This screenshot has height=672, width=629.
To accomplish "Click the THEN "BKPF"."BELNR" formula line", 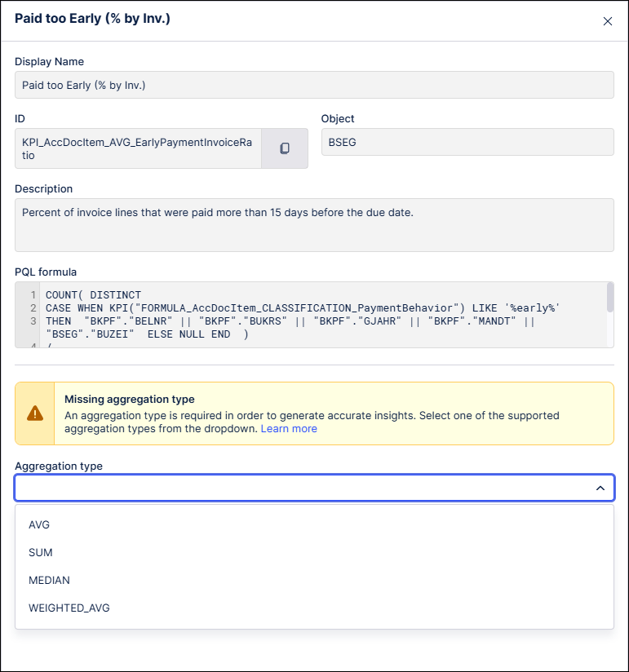I will tap(290, 321).
